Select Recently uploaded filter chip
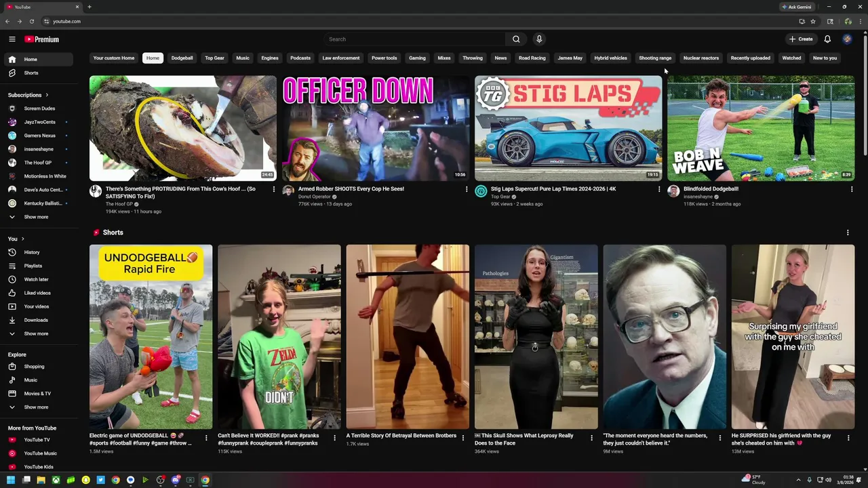This screenshot has width=868, height=488. pos(750,58)
